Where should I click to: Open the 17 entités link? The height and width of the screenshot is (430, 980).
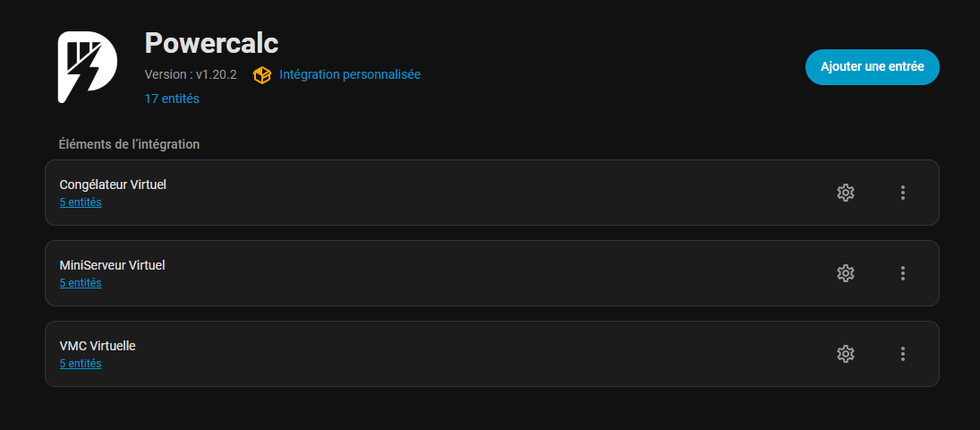172,99
